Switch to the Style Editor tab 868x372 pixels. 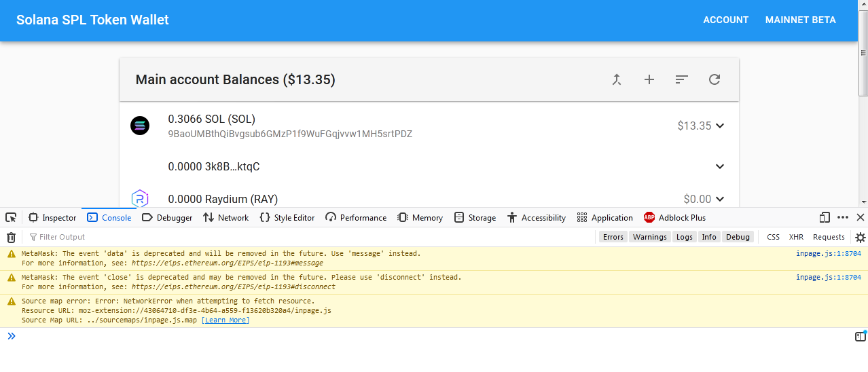tap(287, 218)
